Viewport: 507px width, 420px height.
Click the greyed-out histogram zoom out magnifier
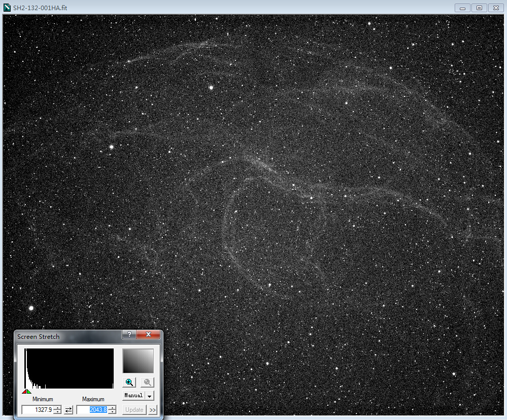pyautogui.click(x=148, y=382)
